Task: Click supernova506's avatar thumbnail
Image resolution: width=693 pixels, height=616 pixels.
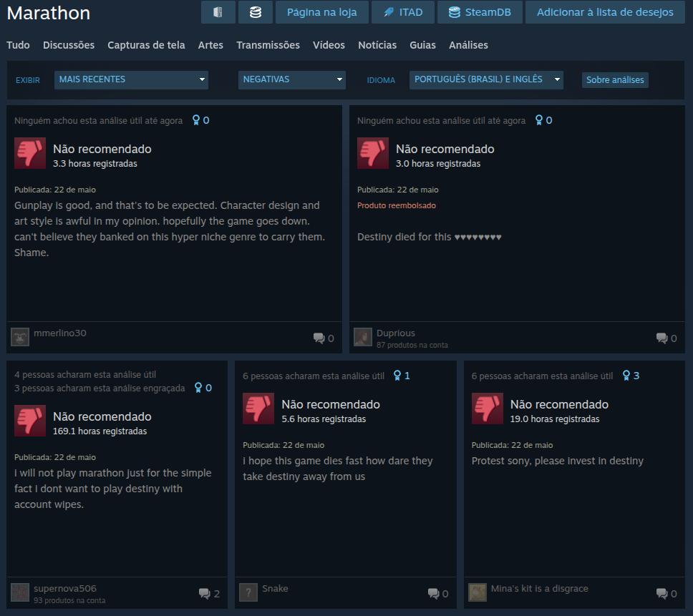Action: 20,592
